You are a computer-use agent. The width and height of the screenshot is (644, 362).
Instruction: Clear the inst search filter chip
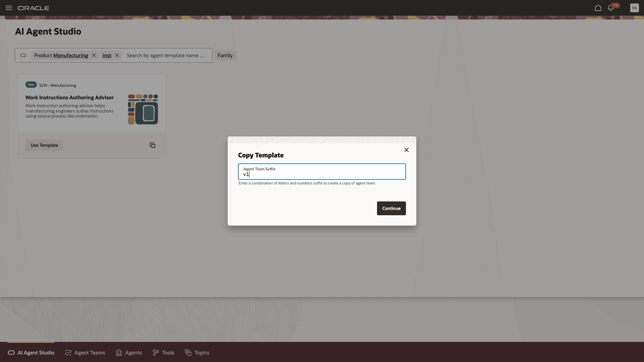pyautogui.click(x=117, y=55)
